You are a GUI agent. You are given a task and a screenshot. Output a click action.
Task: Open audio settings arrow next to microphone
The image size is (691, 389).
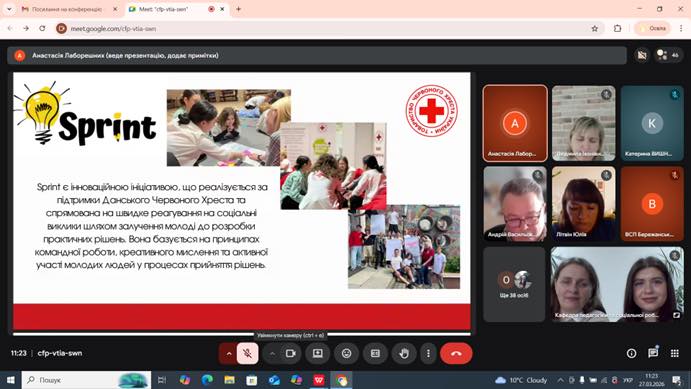point(228,353)
